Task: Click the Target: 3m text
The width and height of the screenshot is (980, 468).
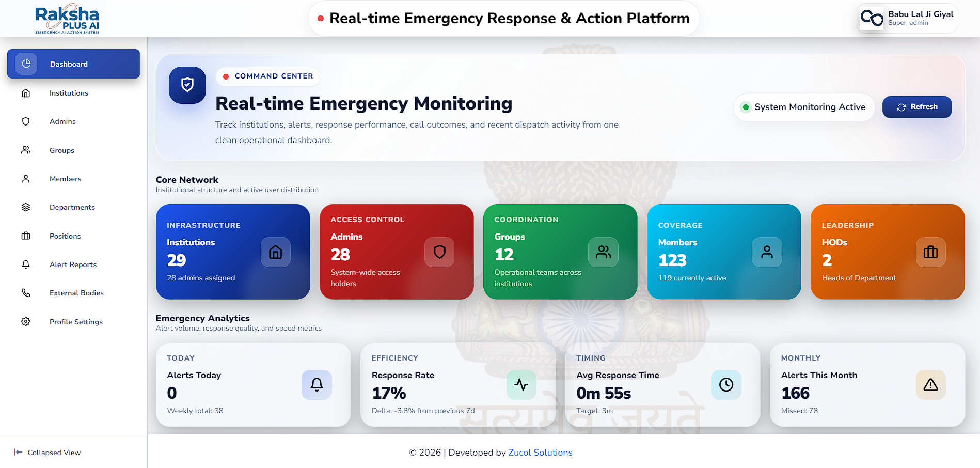Action: pos(594,411)
